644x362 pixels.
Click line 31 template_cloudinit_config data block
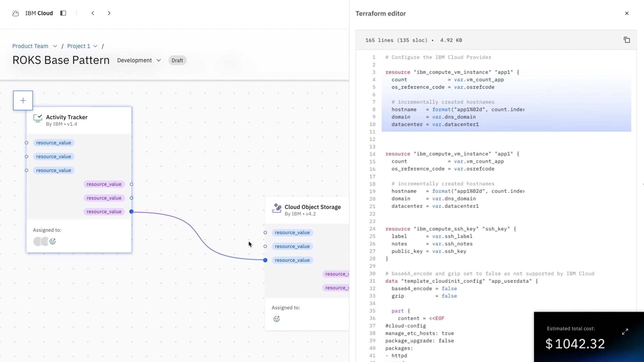(462, 281)
